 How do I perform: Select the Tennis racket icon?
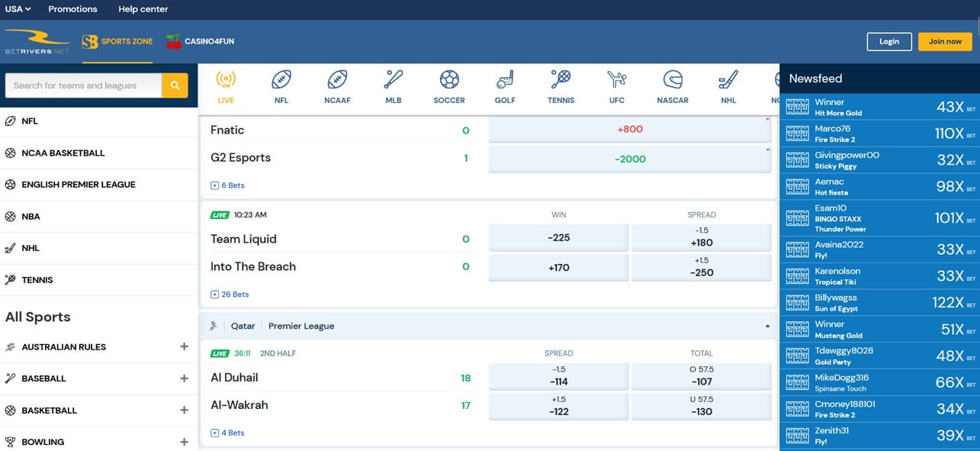[x=561, y=79]
